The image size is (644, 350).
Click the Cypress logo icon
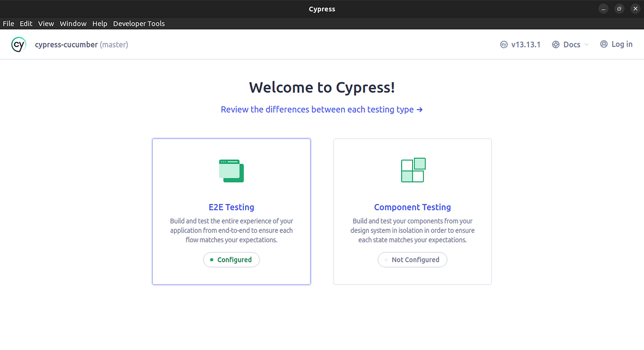[18, 45]
